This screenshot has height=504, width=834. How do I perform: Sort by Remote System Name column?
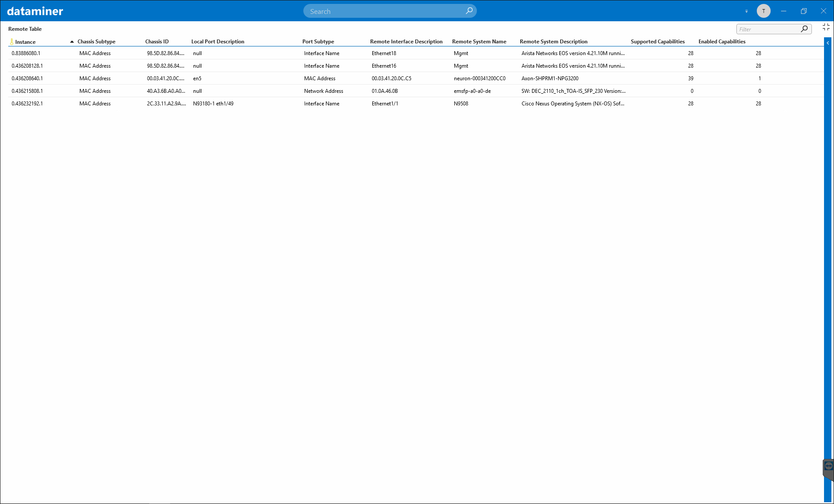[x=479, y=42]
